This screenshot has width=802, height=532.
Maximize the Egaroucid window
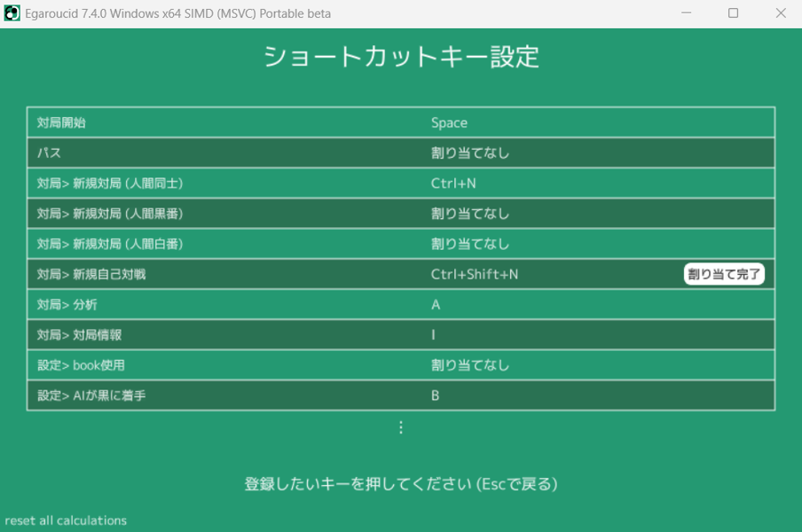[x=733, y=13]
